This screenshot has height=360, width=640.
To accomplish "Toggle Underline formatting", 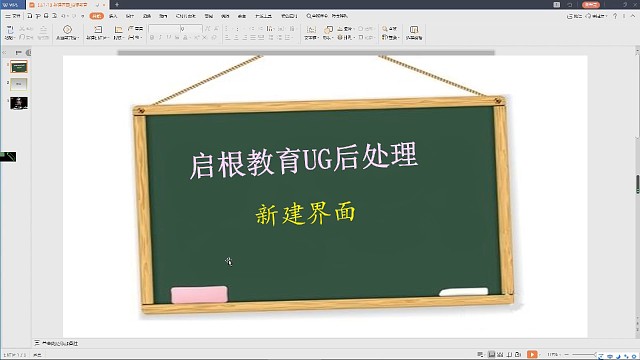I will coord(169,38).
